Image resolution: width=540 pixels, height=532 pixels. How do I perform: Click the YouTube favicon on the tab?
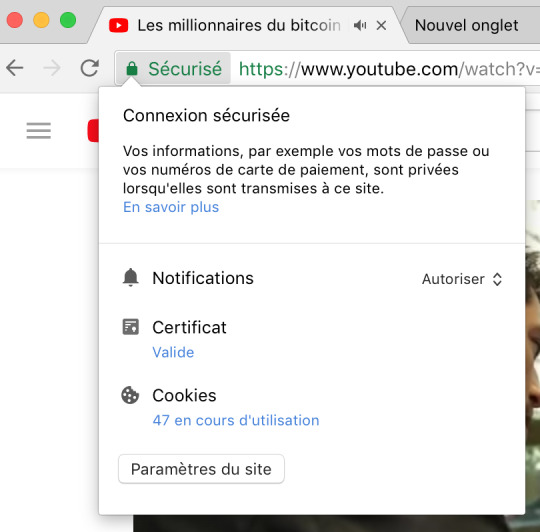pyautogui.click(x=118, y=25)
